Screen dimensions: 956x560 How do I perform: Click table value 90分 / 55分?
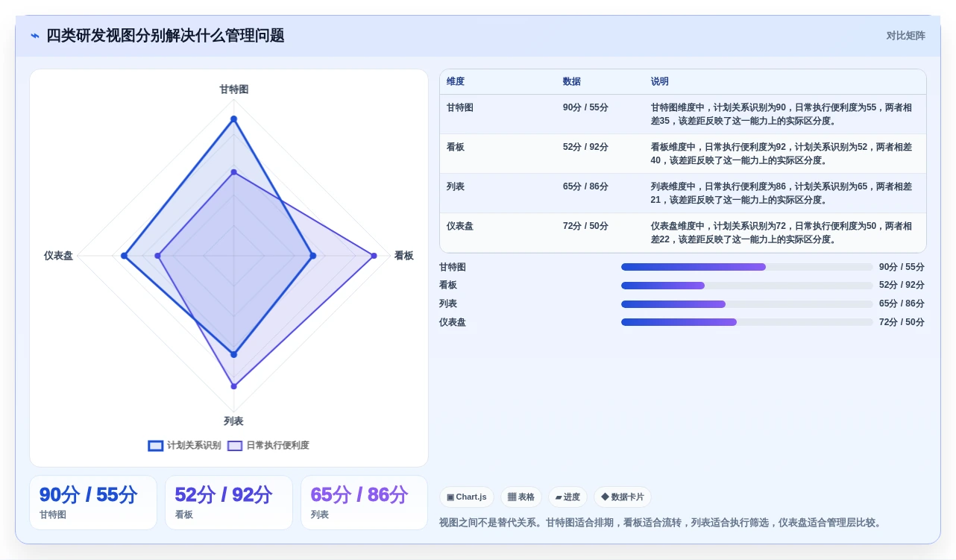click(x=585, y=107)
